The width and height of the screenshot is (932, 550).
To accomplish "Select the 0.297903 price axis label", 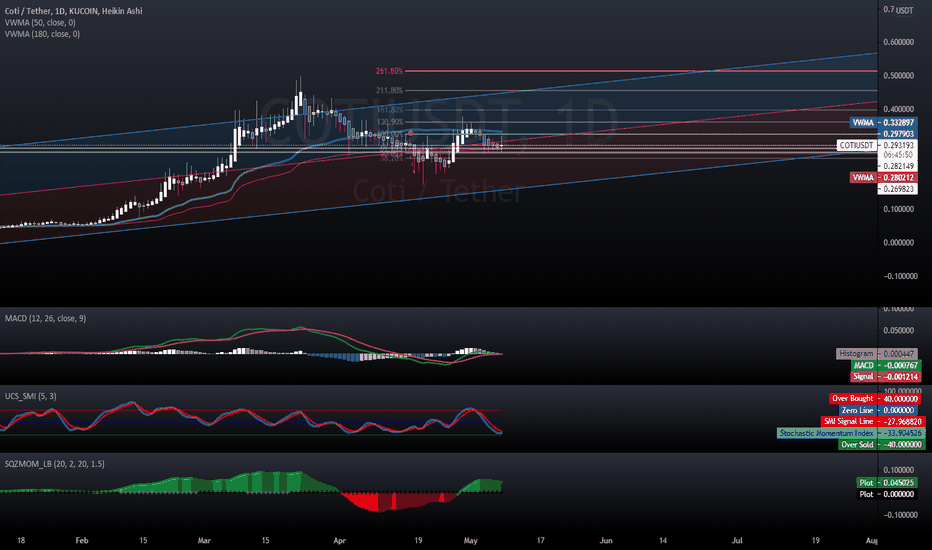I will [x=898, y=134].
